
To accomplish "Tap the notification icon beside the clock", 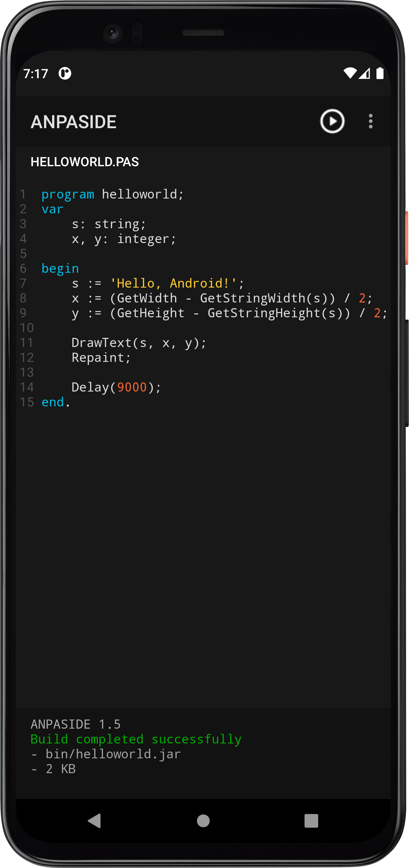I will pos(65,73).
